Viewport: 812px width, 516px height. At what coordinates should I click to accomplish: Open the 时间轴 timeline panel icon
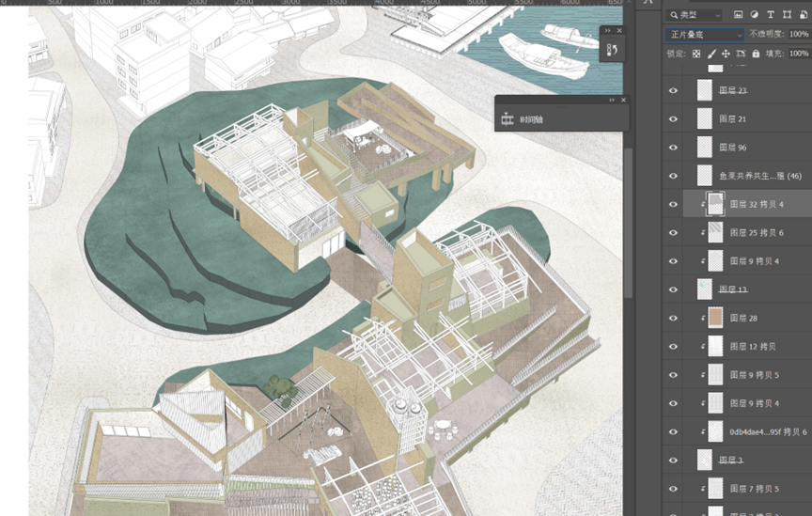click(507, 119)
